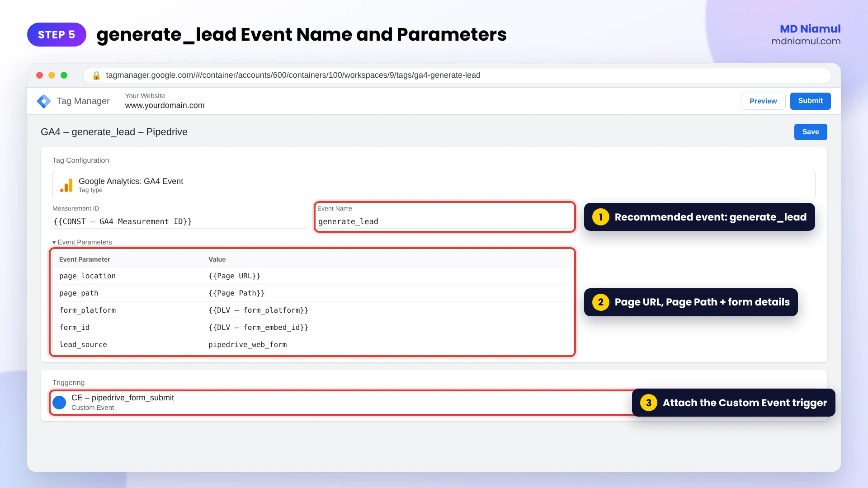Select the {{DLV – form_platform}} value
868x488 pixels.
pyautogui.click(x=258, y=310)
